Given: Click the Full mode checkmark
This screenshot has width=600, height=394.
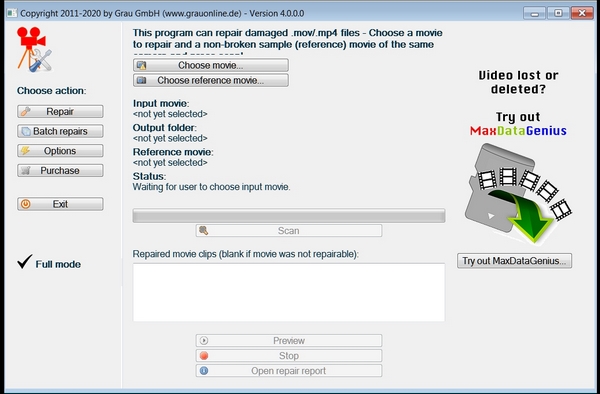Looking at the screenshot, I should [x=25, y=262].
